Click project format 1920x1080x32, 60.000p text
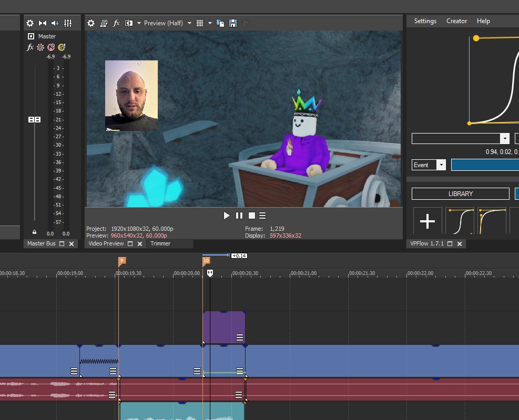519x420 pixels. [x=142, y=229]
